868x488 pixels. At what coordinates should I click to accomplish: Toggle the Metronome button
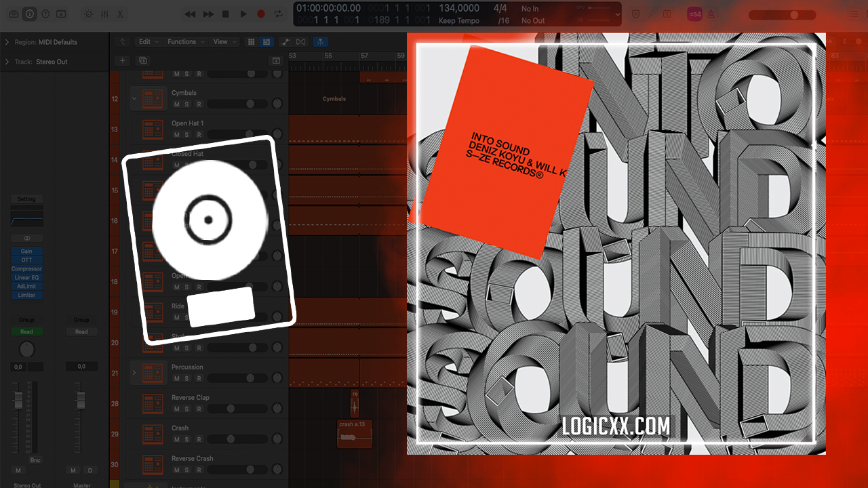pos(711,14)
